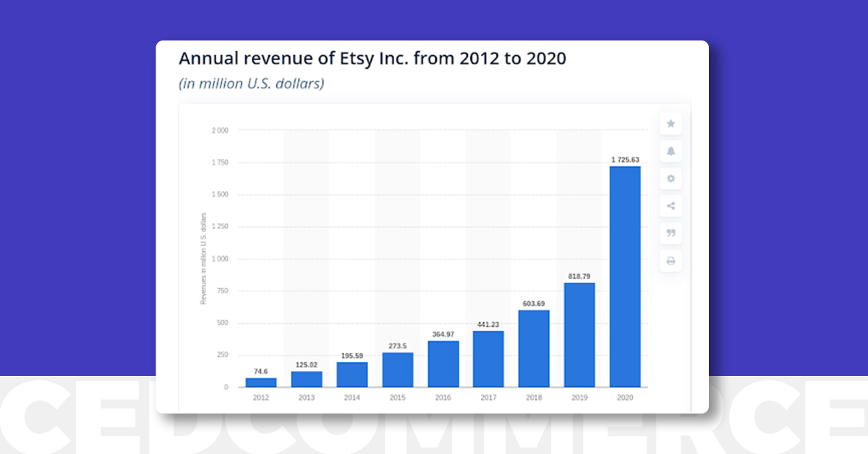Click the 1 000 y-axis label
Image resolution: width=868 pixels, height=454 pixels.
point(220,259)
